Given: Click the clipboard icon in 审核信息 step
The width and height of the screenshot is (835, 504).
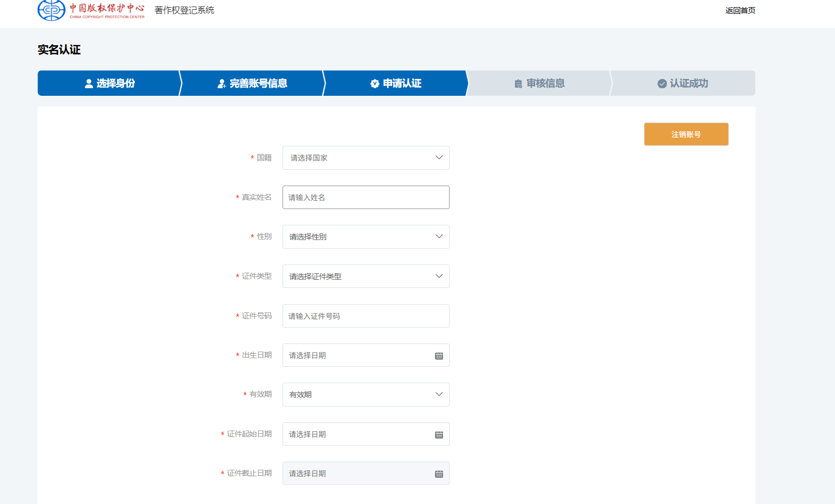Looking at the screenshot, I should click(x=518, y=83).
